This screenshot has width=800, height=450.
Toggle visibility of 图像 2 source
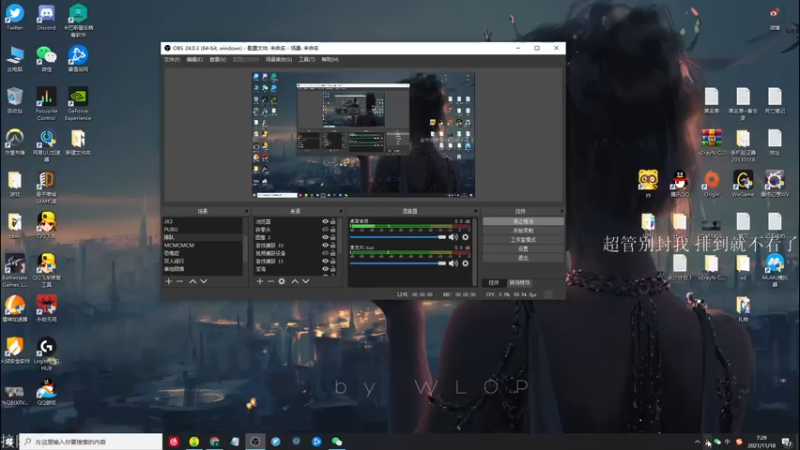325,237
